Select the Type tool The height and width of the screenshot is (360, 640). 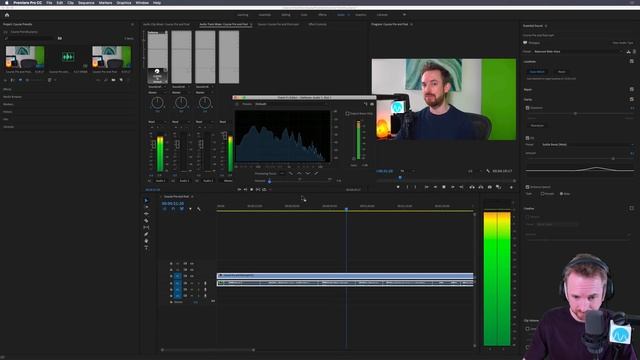coord(146,247)
